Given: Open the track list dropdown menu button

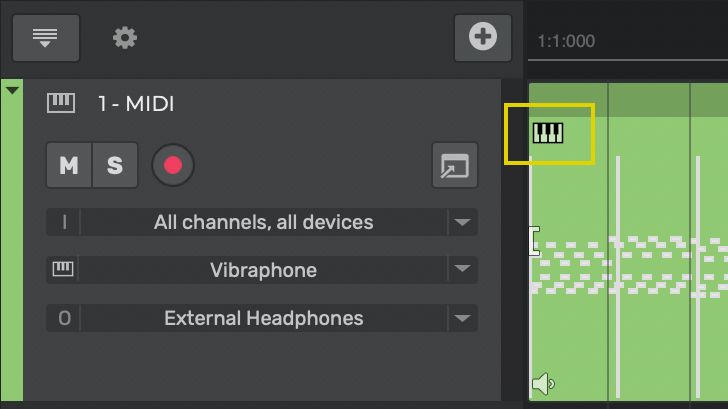Looking at the screenshot, I should [46, 38].
